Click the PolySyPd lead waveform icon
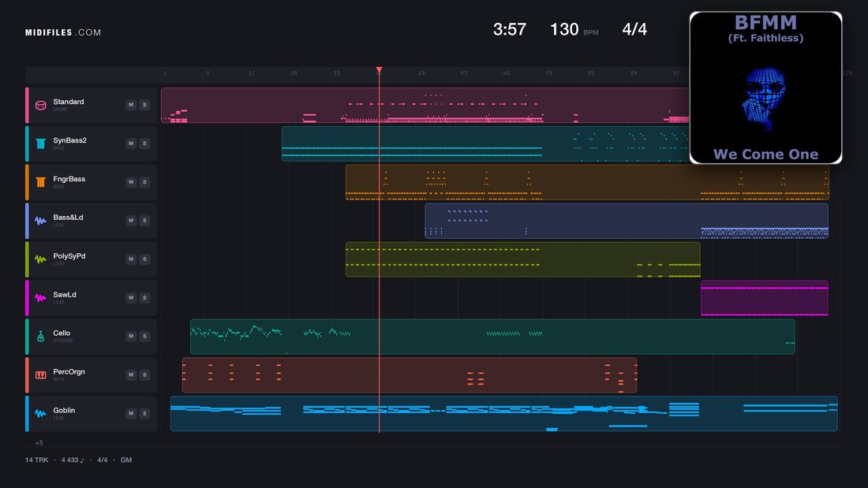The width and height of the screenshot is (868, 488). [x=40, y=259]
